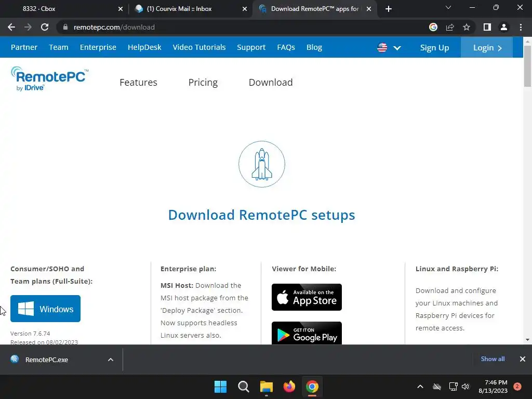This screenshot has height=399, width=532.
Task: Open network settings tray icon
Action: 453,387
